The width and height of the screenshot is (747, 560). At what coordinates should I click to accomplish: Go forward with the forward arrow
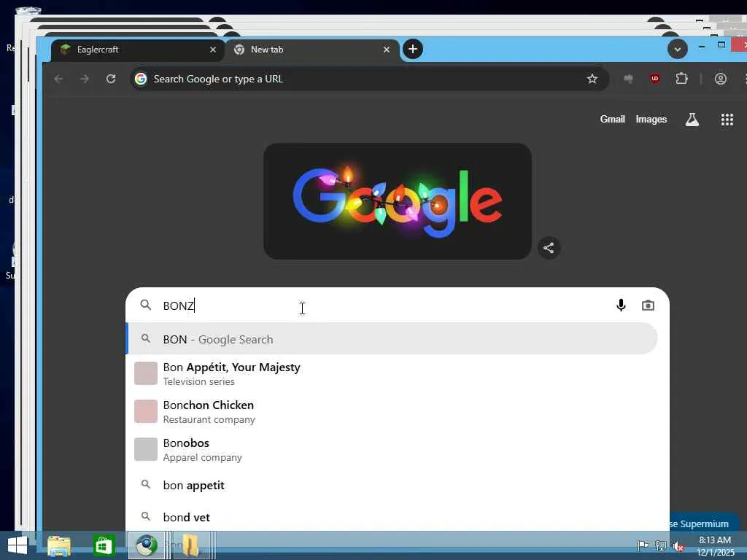[85, 79]
